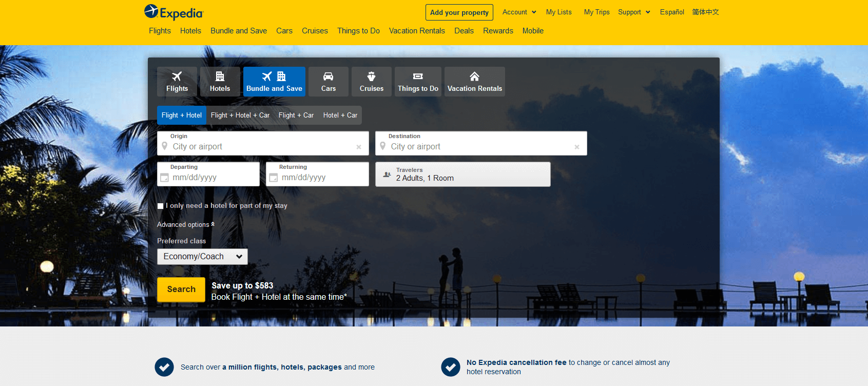The image size is (868, 386).
Task: Switch language to Español
Action: point(672,12)
